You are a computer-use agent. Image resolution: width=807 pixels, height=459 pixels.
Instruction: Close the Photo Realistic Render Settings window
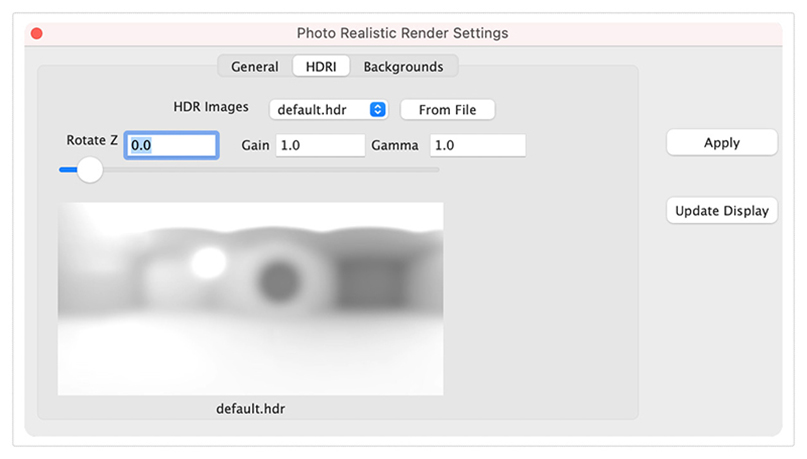(37, 33)
